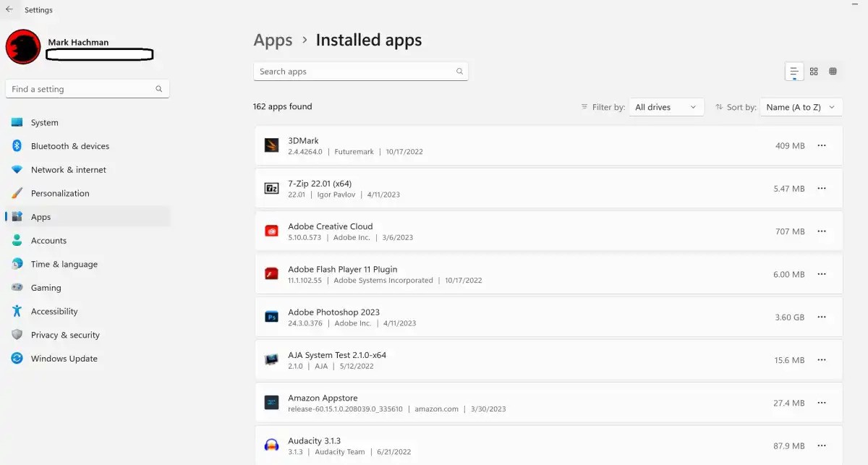
Task: Click the Search apps field
Action: tap(354, 72)
